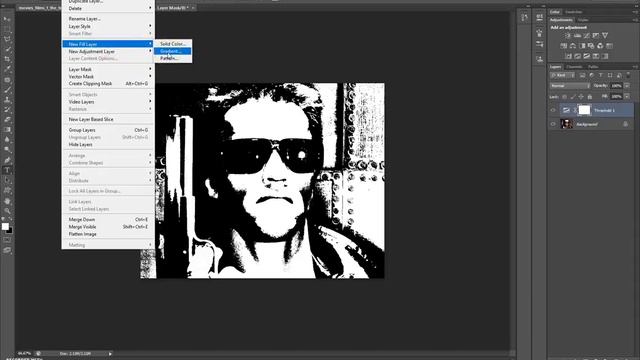The height and width of the screenshot is (360, 640).
Task: Select the Pen tool
Action: point(7,160)
